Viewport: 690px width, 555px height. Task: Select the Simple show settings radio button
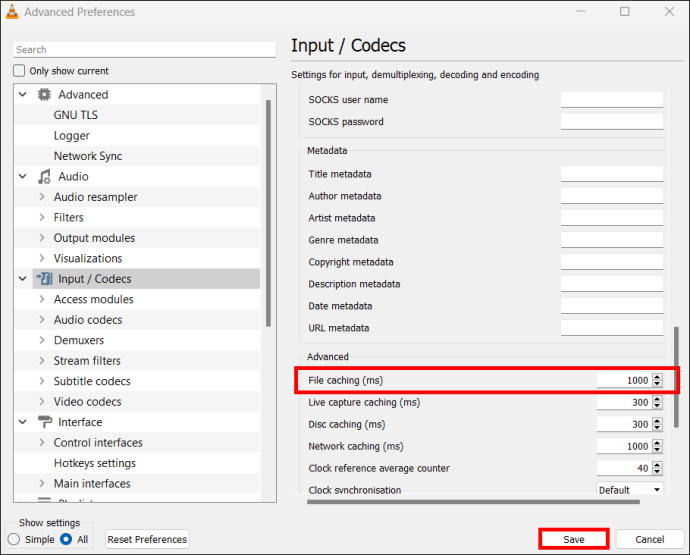(x=14, y=539)
